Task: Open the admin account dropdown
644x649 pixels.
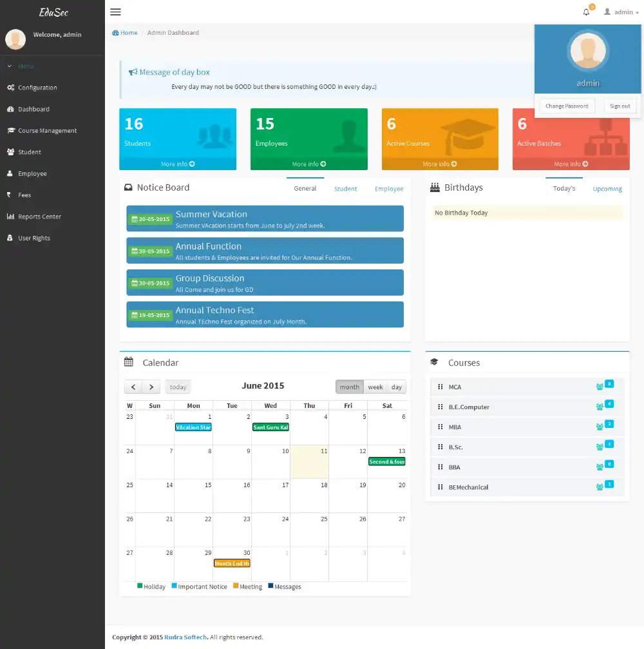Action: [620, 12]
